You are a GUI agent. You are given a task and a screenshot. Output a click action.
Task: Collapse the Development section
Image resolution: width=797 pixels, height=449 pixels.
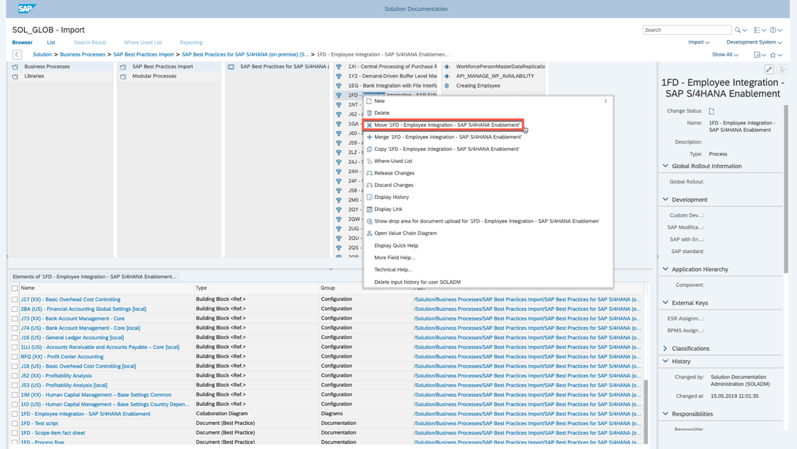click(x=665, y=199)
